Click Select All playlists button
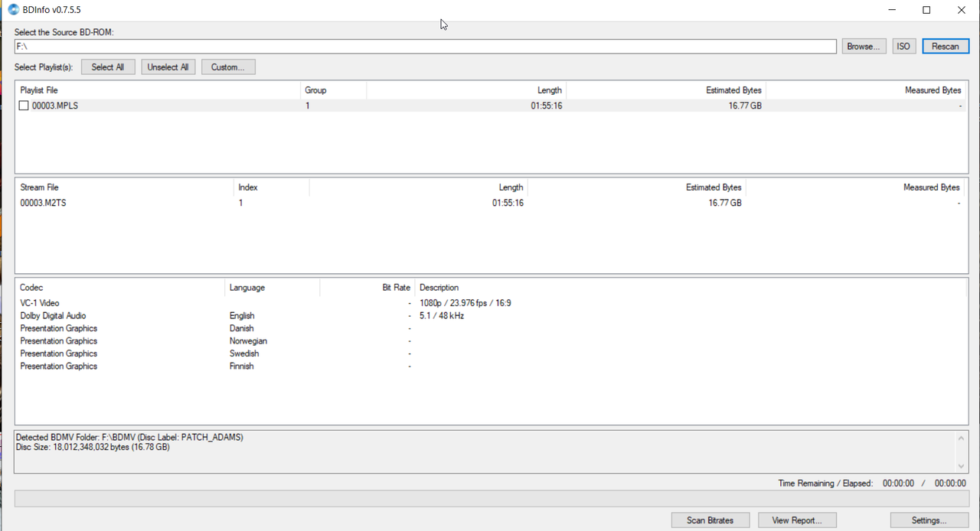The image size is (980, 531). [x=108, y=67]
